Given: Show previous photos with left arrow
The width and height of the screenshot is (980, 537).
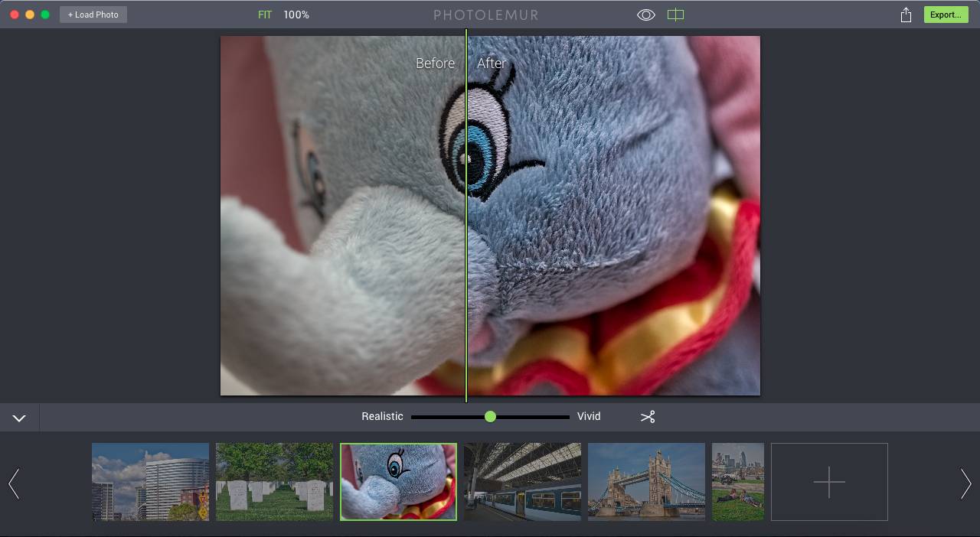Looking at the screenshot, I should point(14,483).
